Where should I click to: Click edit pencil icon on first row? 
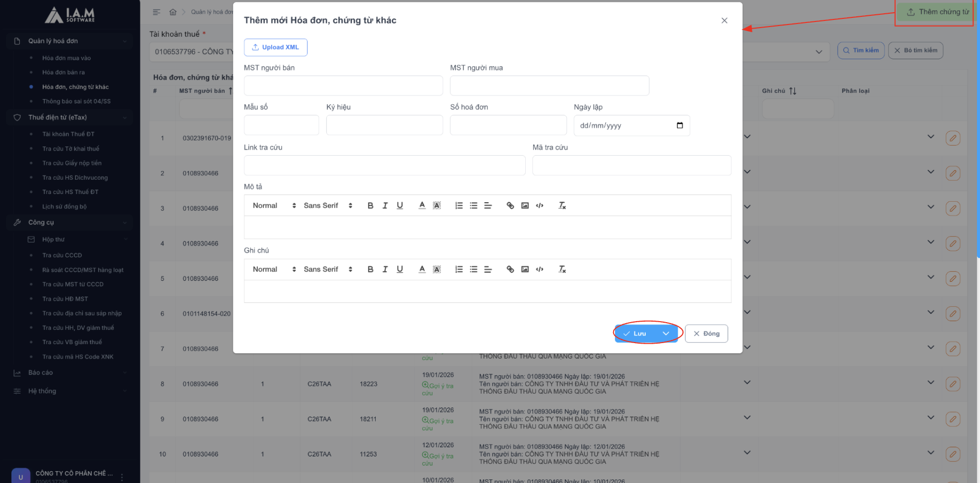point(952,138)
